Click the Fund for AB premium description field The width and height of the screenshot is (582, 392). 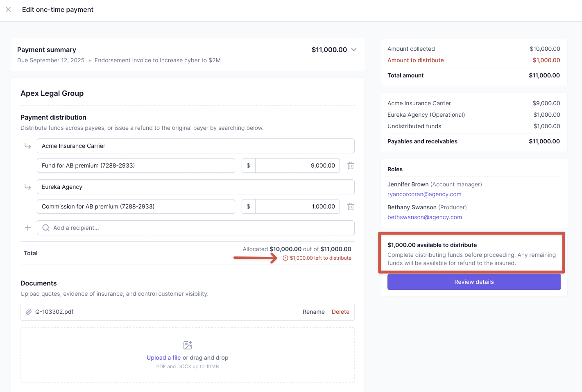(136, 165)
